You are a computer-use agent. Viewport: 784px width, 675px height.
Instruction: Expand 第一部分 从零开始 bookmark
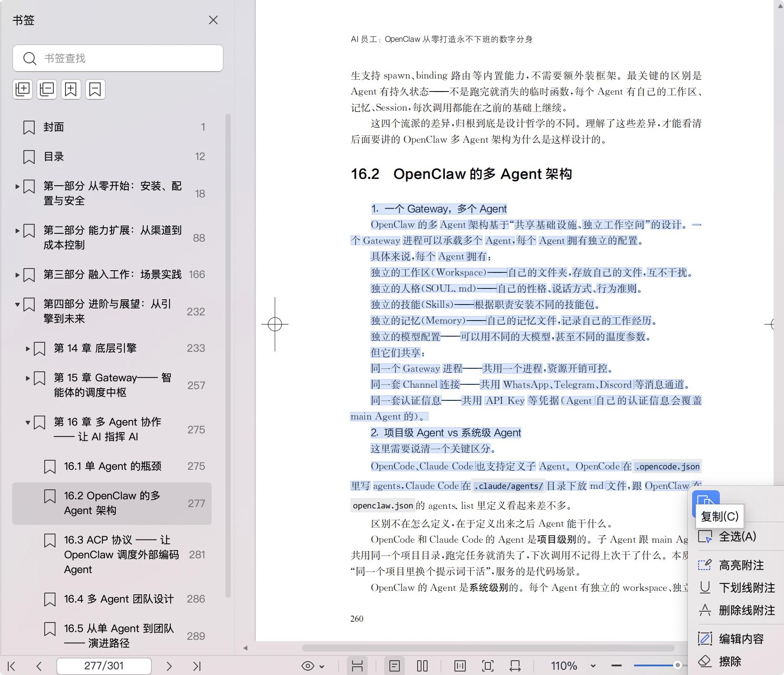(x=17, y=187)
